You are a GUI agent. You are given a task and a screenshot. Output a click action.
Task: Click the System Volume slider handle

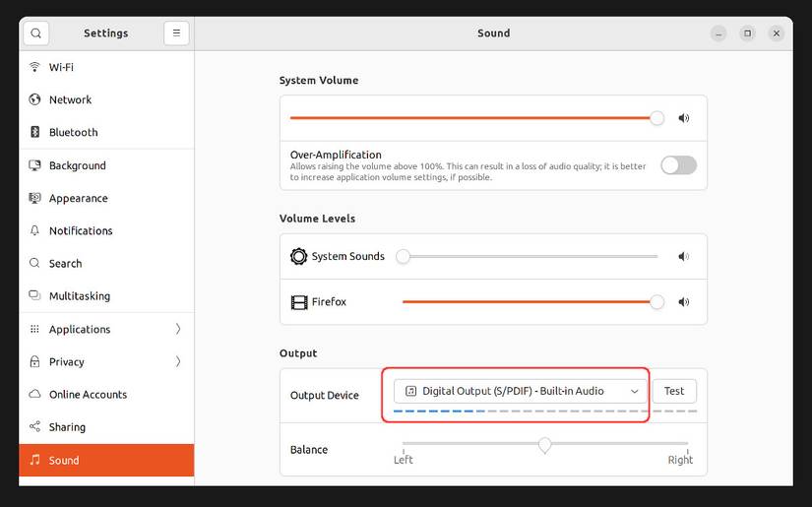point(657,118)
